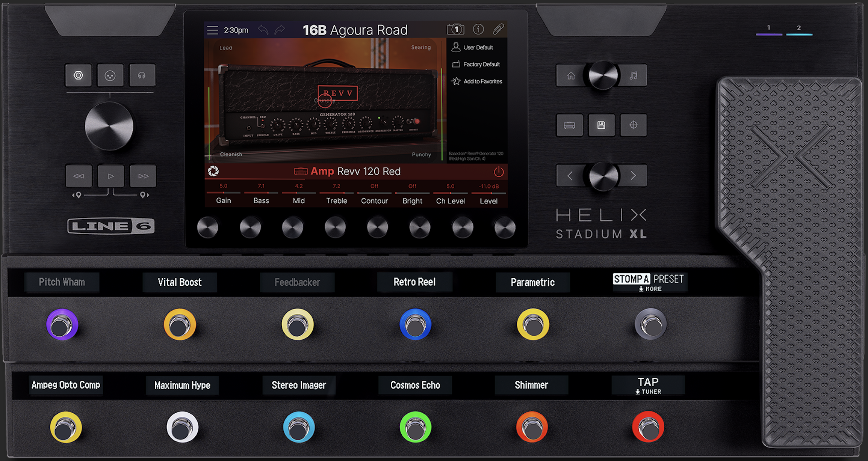Tap the Punchy corner label

click(x=421, y=154)
